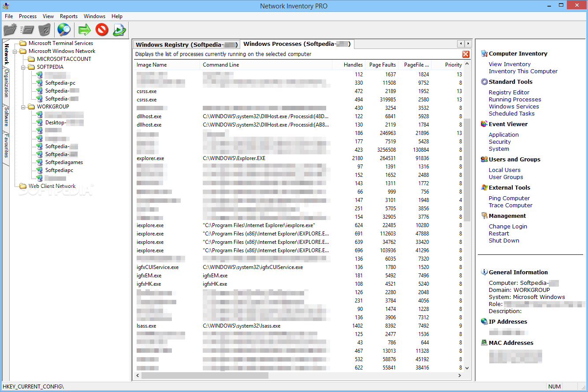This screenshot has width=588, height=392.
Task: Click the Windows Services link
Action: (x=514, y=107)
